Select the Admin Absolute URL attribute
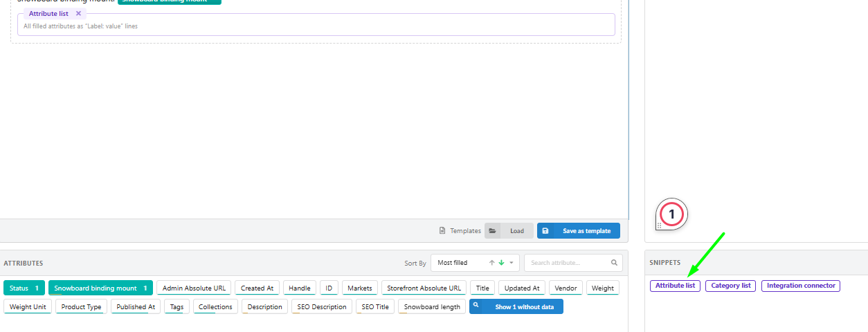The height and width of the screenshot is (332, 868). point(194,288)
